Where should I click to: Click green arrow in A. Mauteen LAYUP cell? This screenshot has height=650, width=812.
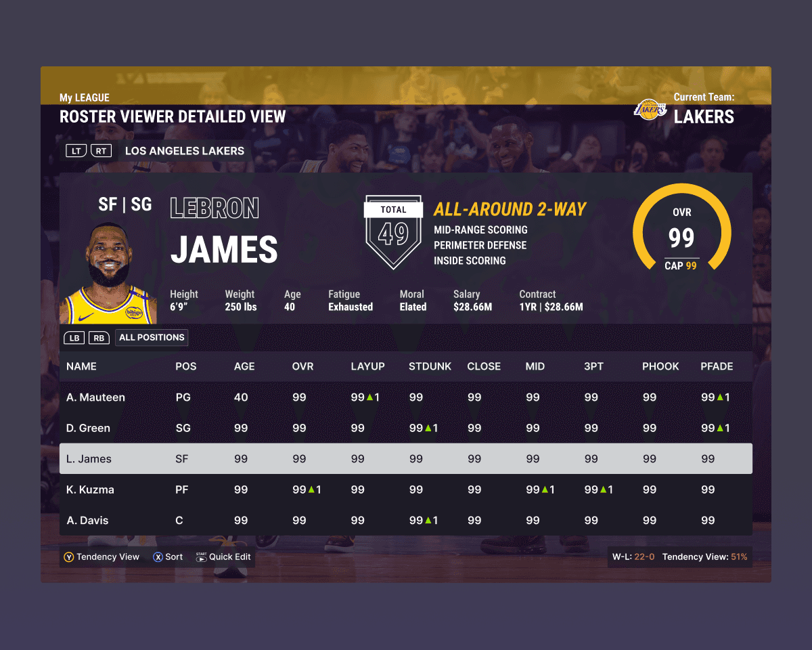coord(370,397)
